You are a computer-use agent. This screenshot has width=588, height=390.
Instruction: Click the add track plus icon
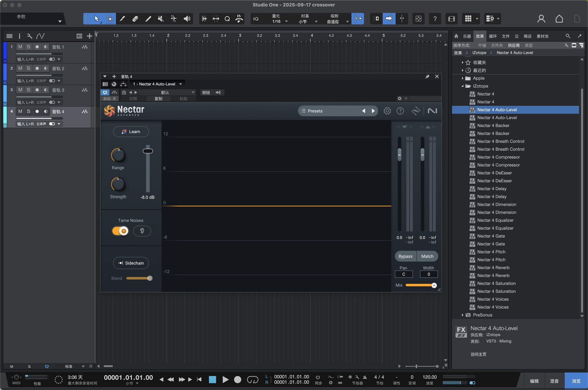click(89, 36)
